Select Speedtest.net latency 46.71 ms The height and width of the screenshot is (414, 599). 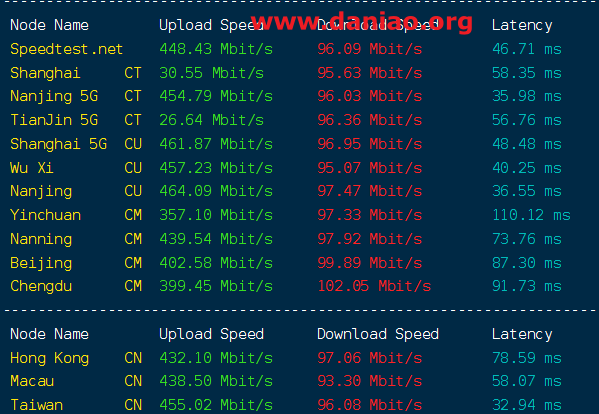(x=527, y=49)
